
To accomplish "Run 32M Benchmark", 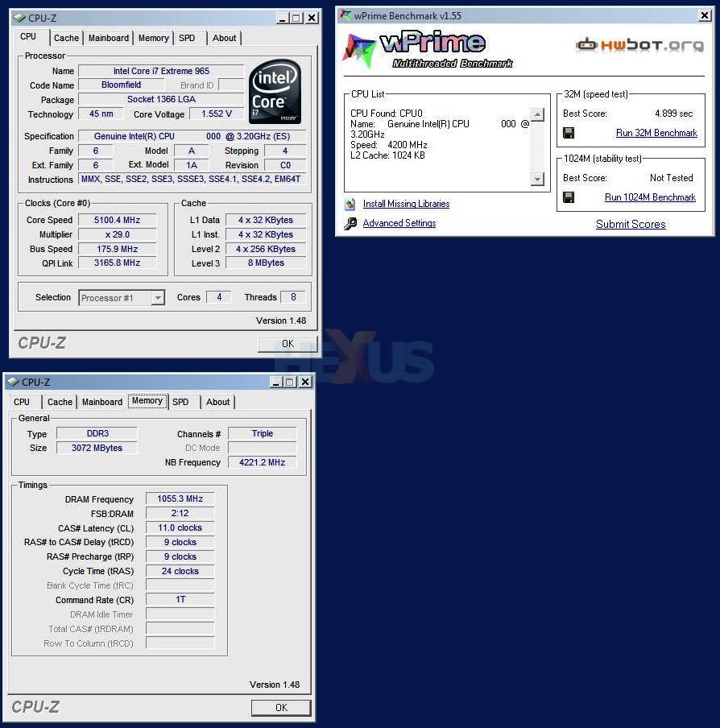I will (656, 133).
